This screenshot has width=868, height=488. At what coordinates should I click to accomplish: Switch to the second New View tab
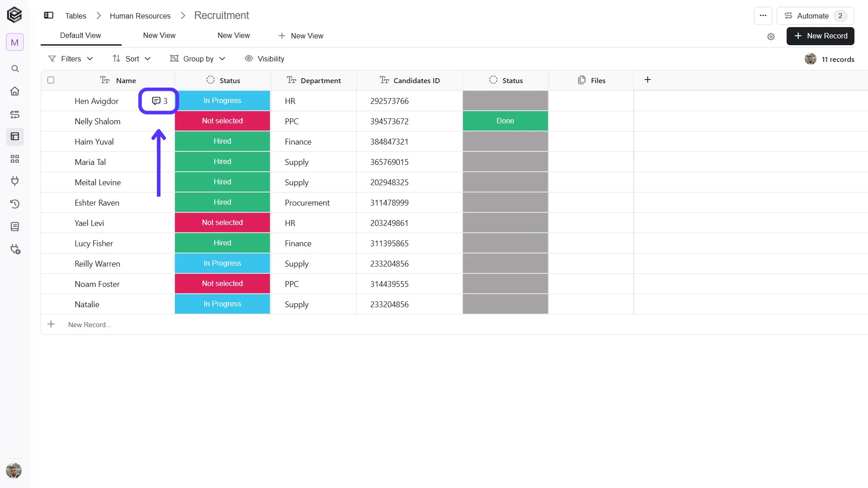(x=234, y=36)
